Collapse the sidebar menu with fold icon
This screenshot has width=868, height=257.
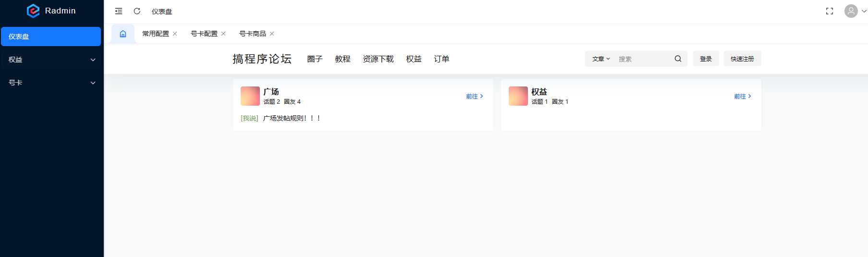(119, 11)
